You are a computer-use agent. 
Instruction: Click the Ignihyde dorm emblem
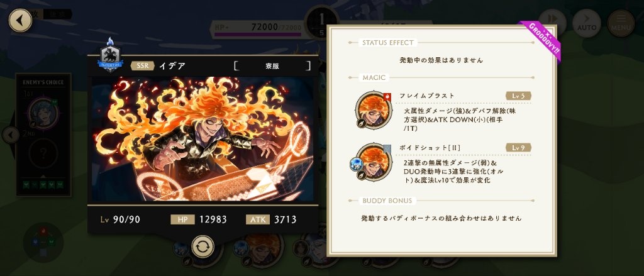point(110,56)
